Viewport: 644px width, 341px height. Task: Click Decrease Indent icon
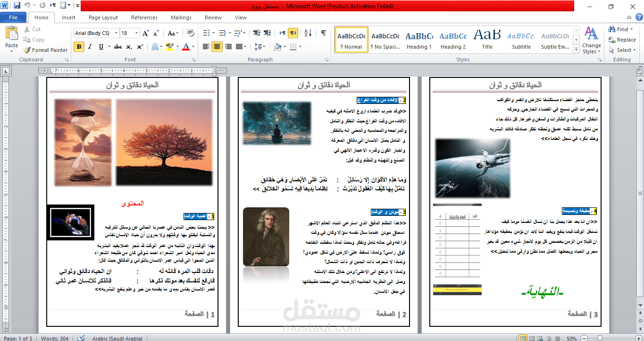coord(257,33)
